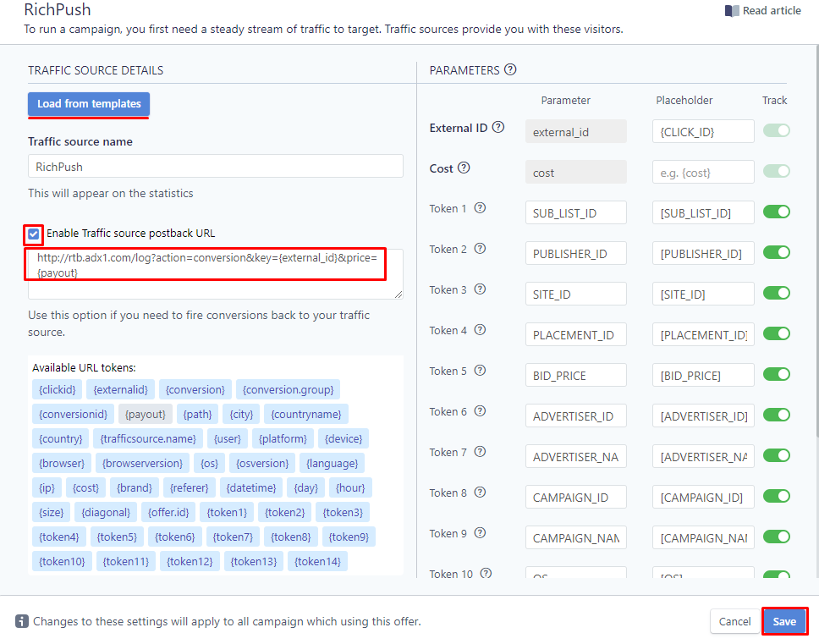The height and width of the screenshot is (644, 819).
Task: Click the Token 8 help icon
Action: point(480,492)
